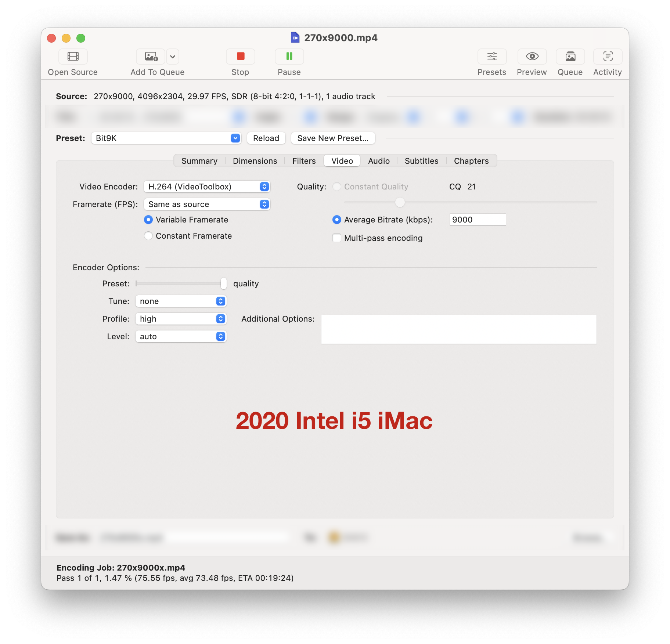Screen dimensions: 670x644
Task: Select Variable Framerate radio button
Action: tap(148, 220)
